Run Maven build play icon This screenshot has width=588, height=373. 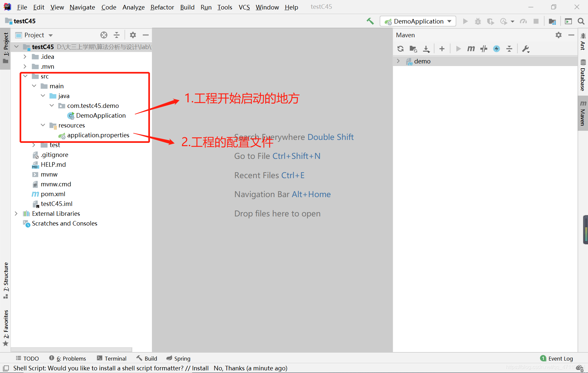point(458,49)
